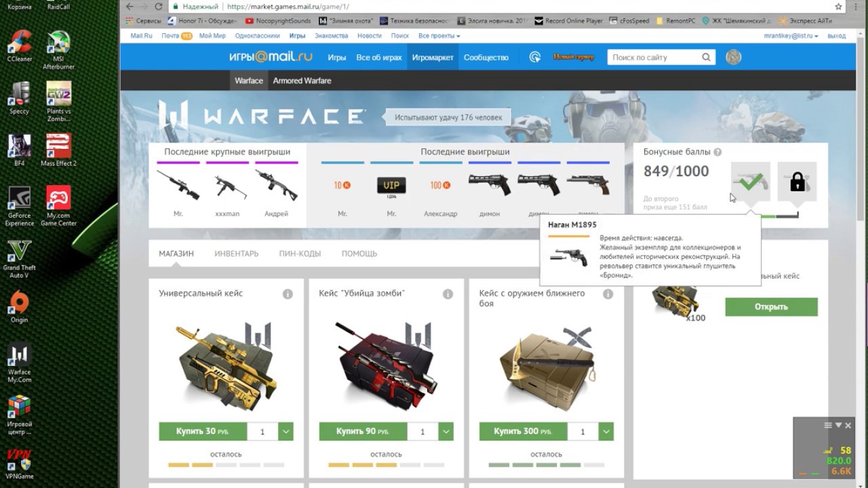This screenshot has height=488, width=868.
Task: Click the swirl icon next to Сообщество
Action: coord(535,58)
